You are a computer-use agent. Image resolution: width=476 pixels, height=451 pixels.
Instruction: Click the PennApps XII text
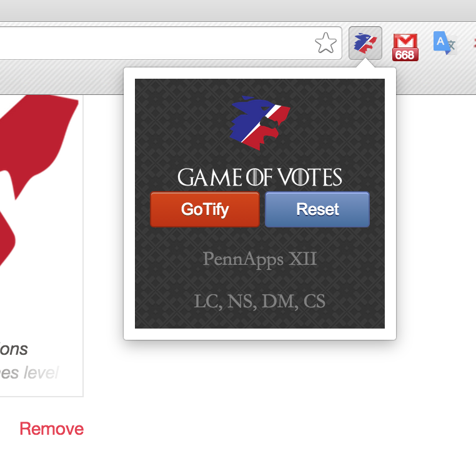[260, 259]
